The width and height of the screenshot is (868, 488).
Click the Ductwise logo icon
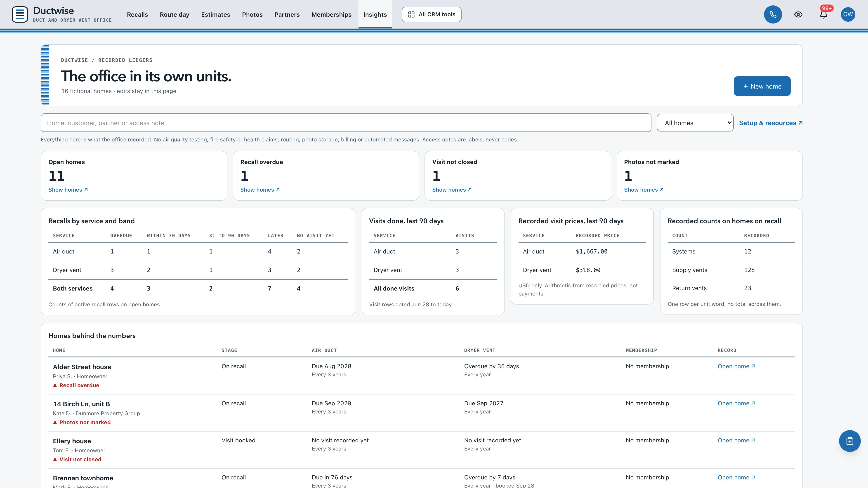coord(20,14)
